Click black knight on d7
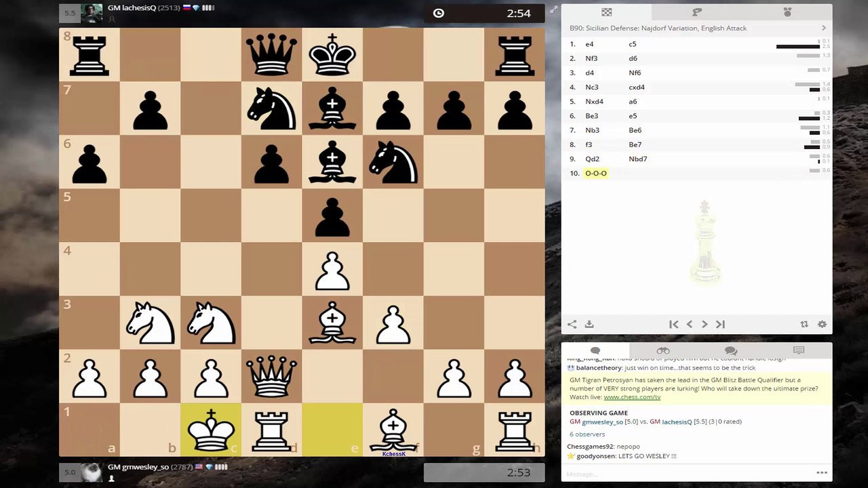Image resolution: width=868 pixels, height=488 pixels. [x=272, y=108]
